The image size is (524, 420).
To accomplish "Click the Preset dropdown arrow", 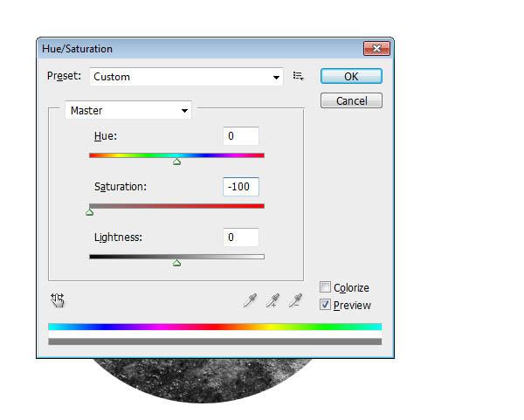I will (276, 78).
